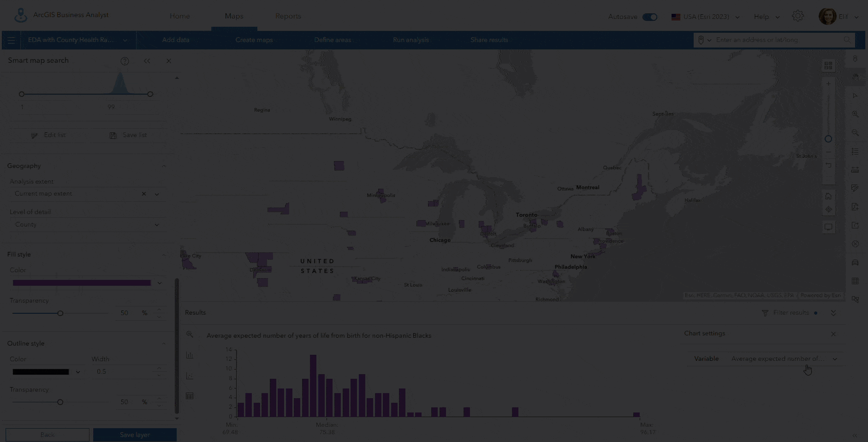868x442 pixels.
Task: Open the measure ruler tool
Action: tap(856, 170)
